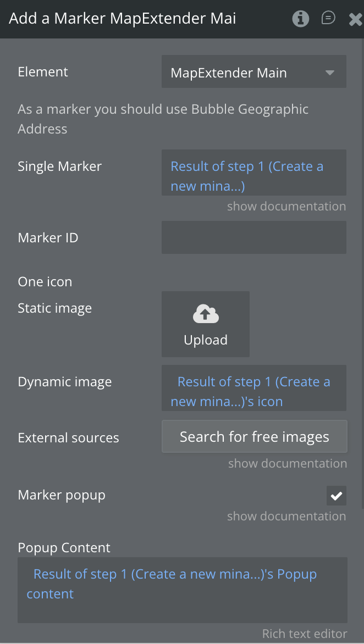Click the action title Add a Marker
Screen dimensions: 364x644
(x=122, y=19)
